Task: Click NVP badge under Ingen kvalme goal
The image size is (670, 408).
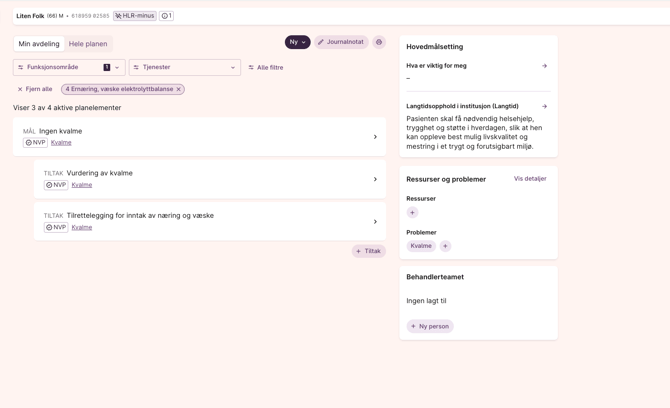Action: tap(36, 143)
